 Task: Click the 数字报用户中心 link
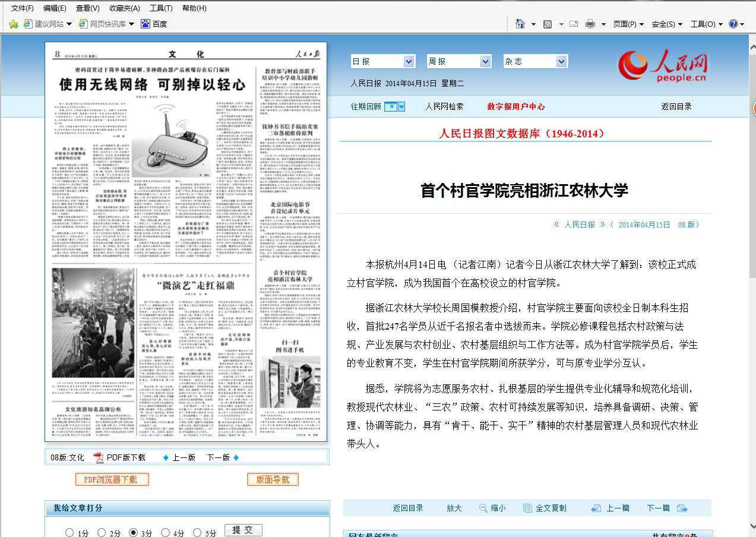[x=515, y=107]
